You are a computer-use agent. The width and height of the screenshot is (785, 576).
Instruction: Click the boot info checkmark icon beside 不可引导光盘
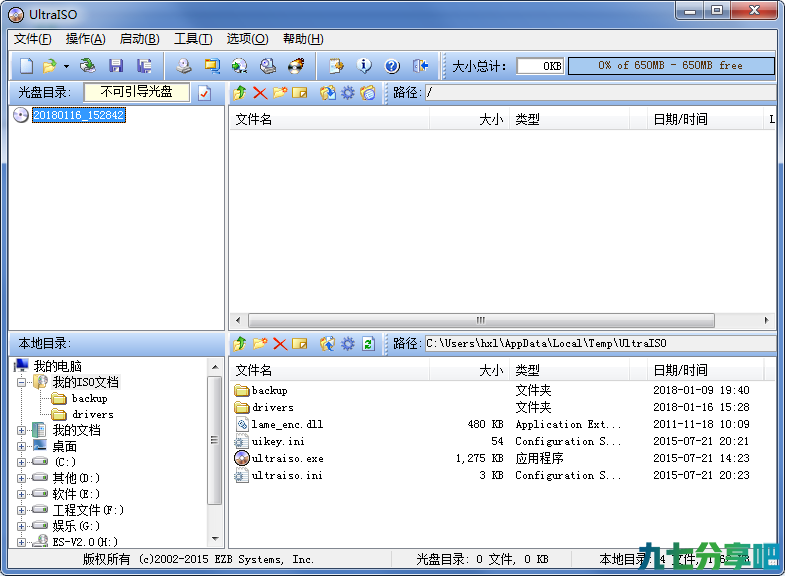pyautogui.click(x=204, y=93)
